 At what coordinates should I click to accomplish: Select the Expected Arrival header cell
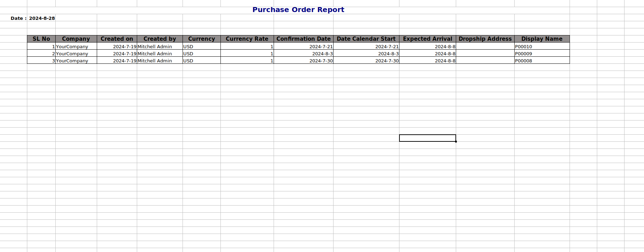[427, 39]
